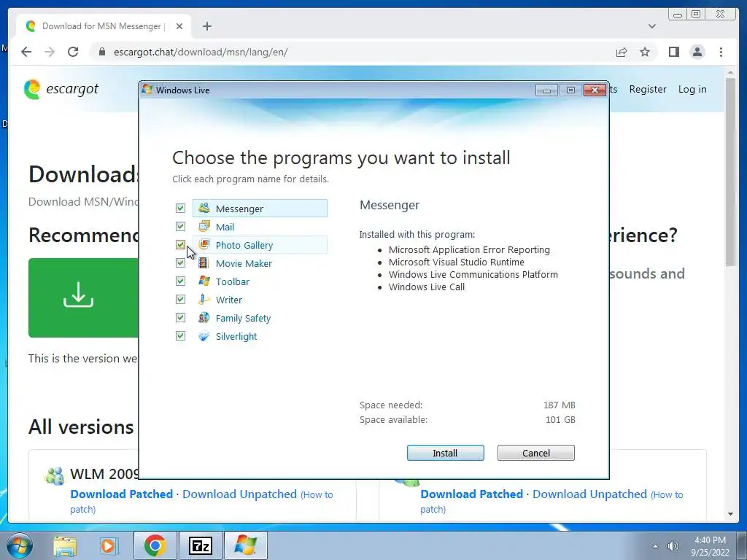Viewport: 747px width, 560px height.
Task: Click the address bar URL field
Action: [x=354, y=52]
